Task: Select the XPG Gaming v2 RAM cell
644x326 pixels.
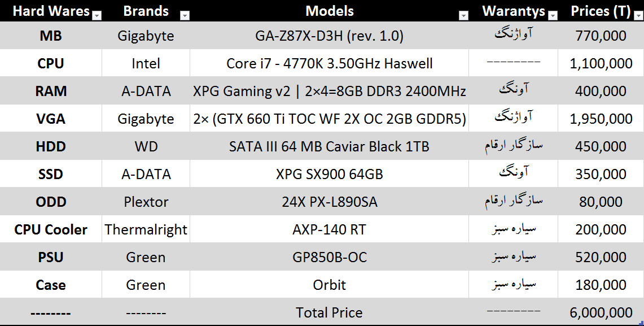Action: (x=330, y=92)
